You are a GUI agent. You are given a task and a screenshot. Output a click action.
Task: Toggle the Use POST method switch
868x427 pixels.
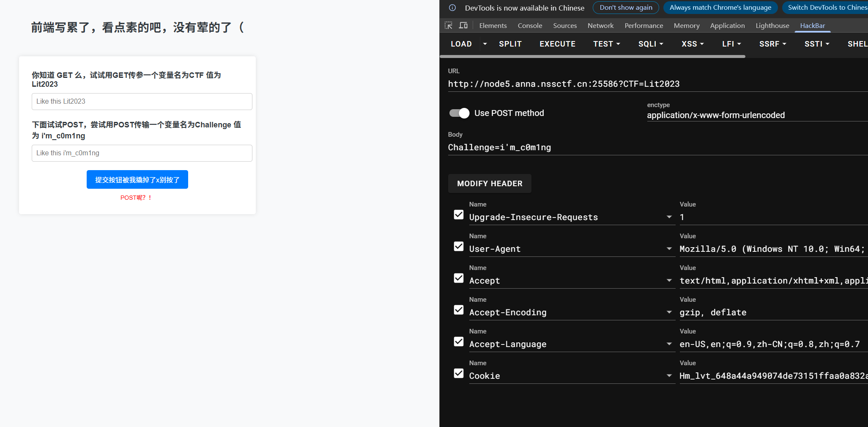tap(459, 113)
